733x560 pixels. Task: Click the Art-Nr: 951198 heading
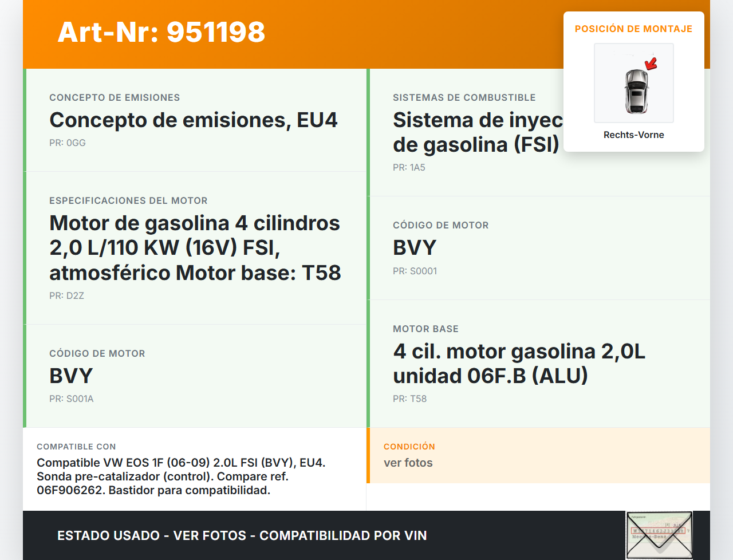tap(161, 32)
